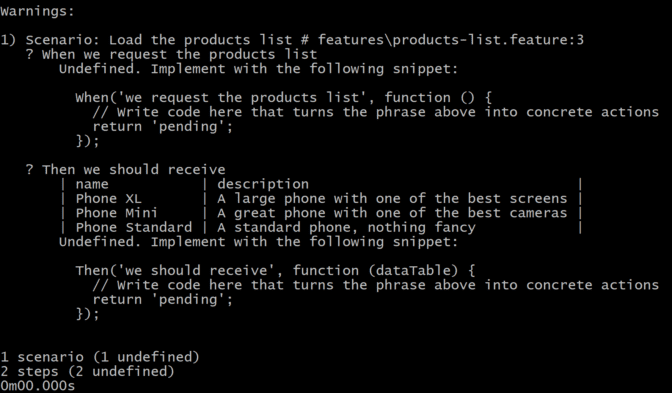Click the '1 scenario (1 undefined)' summary

(100, 357)
